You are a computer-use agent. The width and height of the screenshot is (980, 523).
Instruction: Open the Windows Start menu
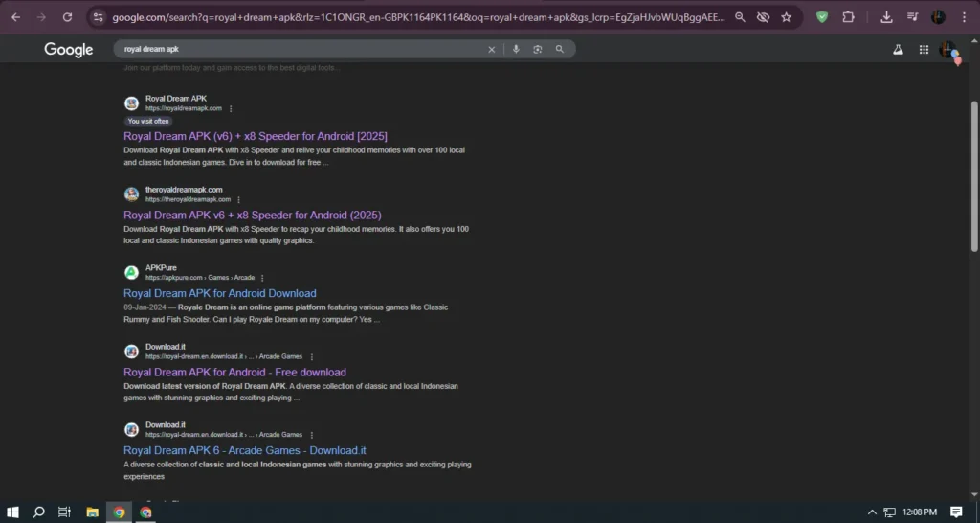point(12,512)
